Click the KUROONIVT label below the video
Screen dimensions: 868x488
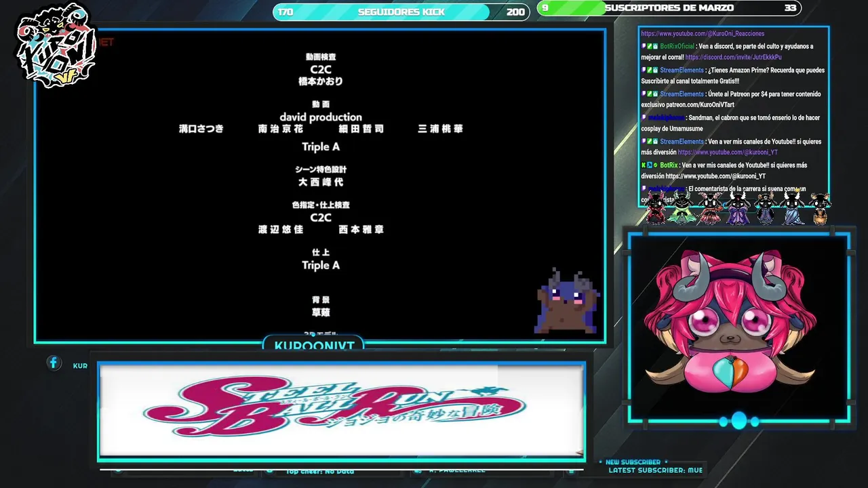click(x=314, y=346)
